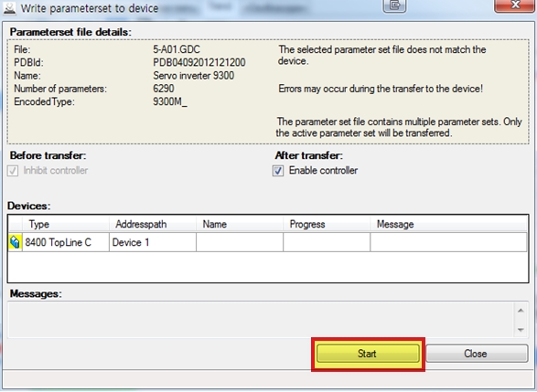The image size is (537, 392).
Task: Select the 8400 TopLine C cell
Action: click(x=66, y=242)
